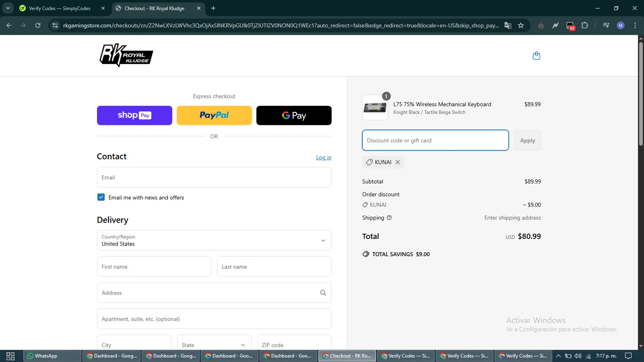This screenshot has width=644, height=362.
Task: Open the extension icon with badge 17
Action: coord(570,26)
